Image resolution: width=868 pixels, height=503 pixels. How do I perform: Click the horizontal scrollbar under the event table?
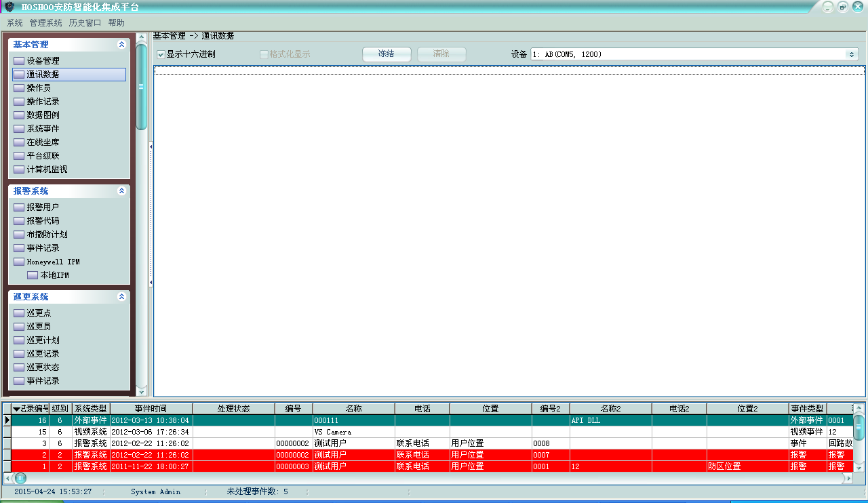click(434, 478)
